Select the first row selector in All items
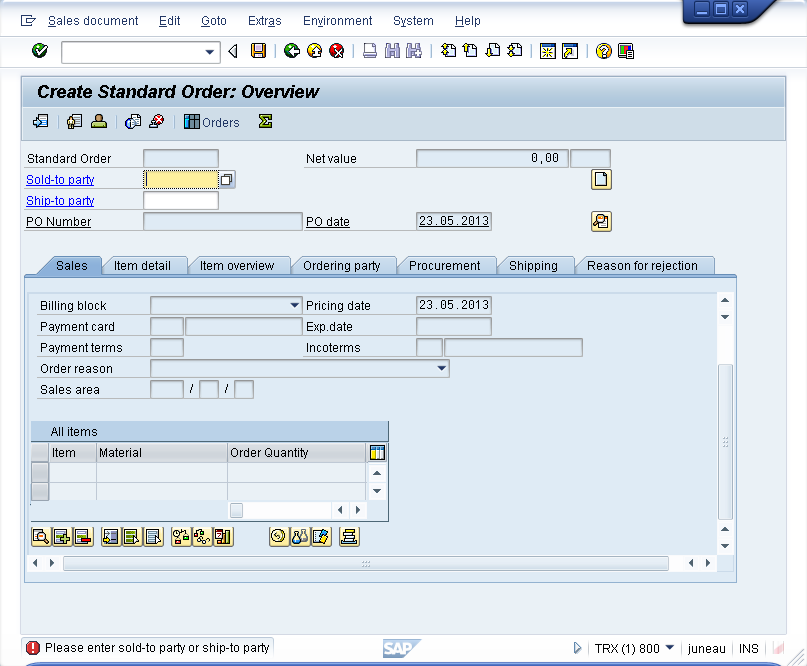Image resolution: width=807 pixels, height=666 pixels. pyautogui.click(x=40, y=472)
